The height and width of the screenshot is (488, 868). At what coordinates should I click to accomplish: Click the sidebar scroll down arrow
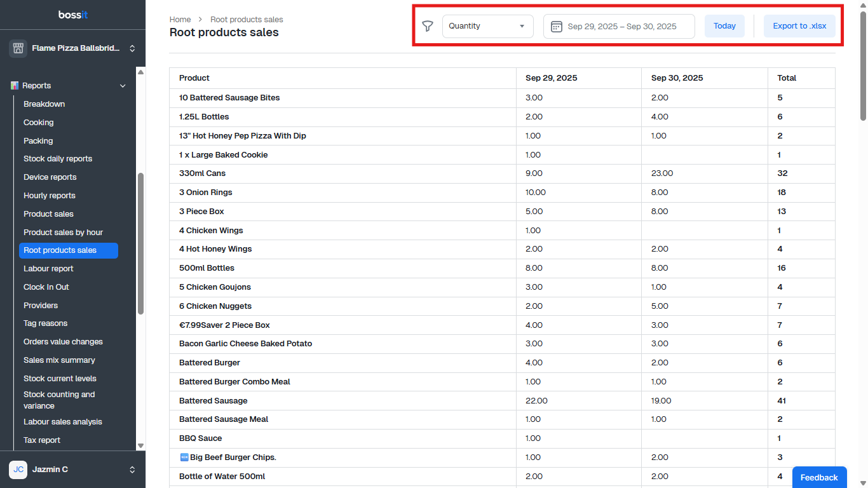pos(140,446)
